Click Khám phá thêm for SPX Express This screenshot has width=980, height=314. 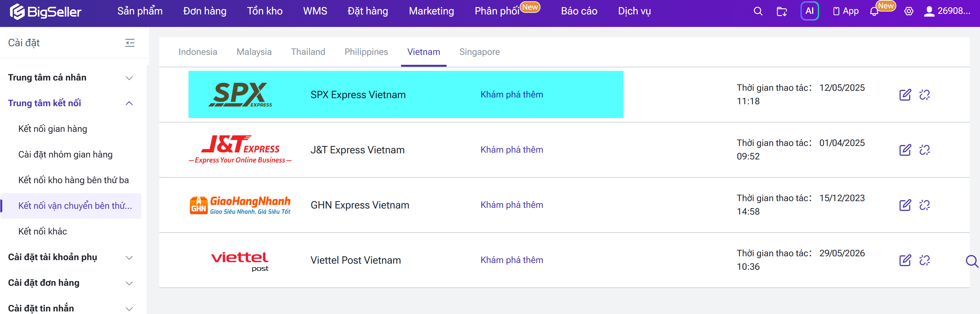coord(512,94)
